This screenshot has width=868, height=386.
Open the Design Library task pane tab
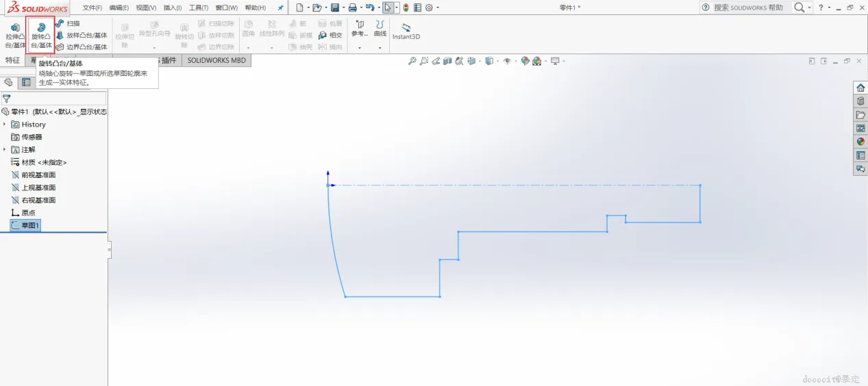[860, 101]
